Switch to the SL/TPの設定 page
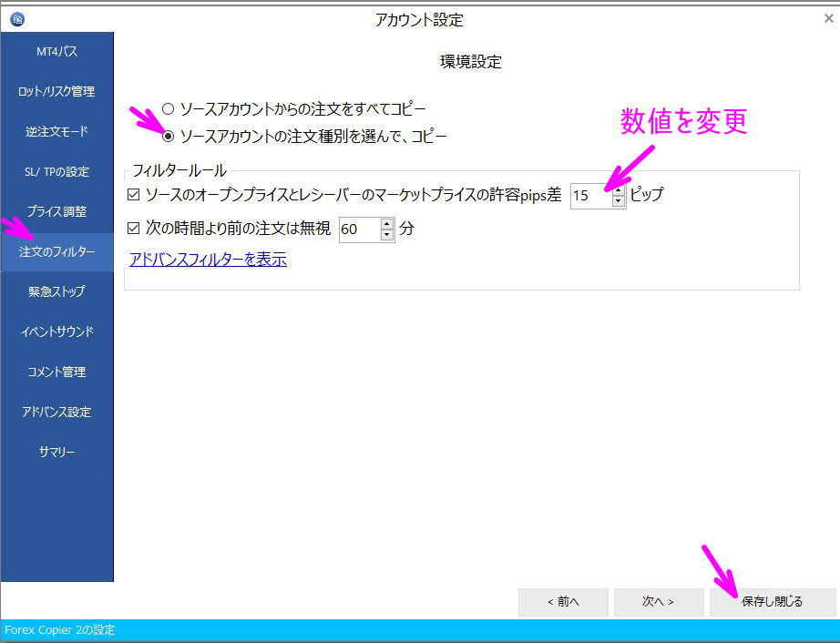 point(56,171)
